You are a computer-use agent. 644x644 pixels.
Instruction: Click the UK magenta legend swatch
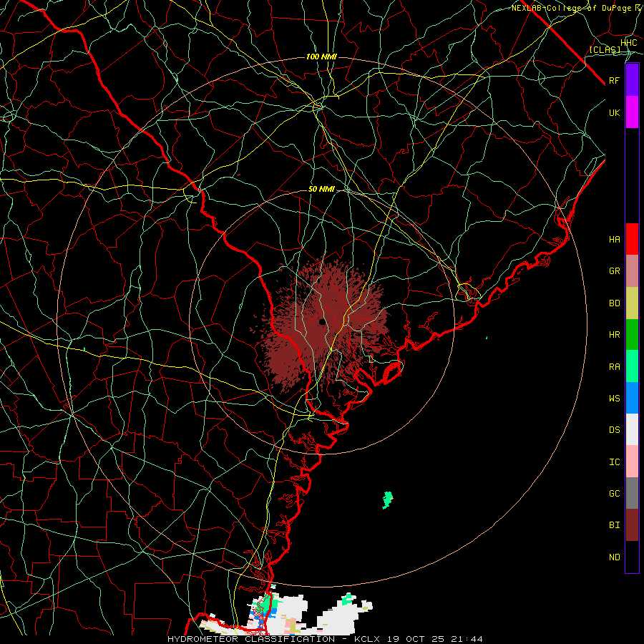[632, 112]
